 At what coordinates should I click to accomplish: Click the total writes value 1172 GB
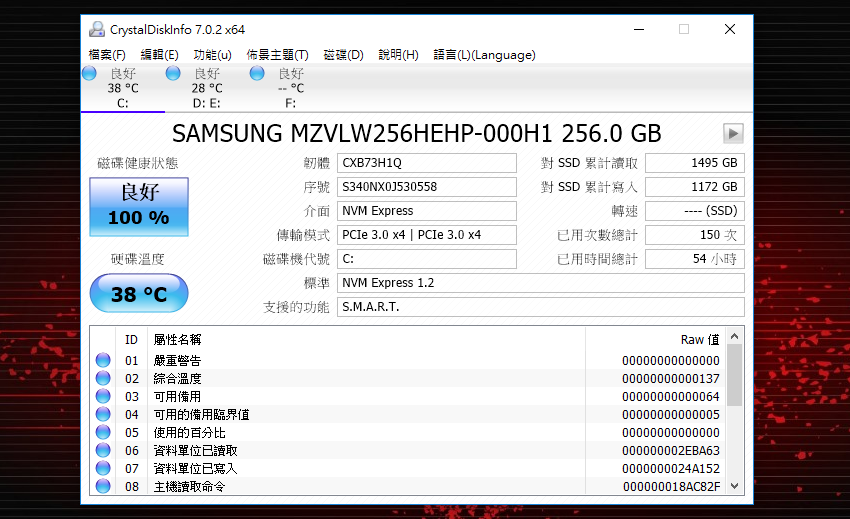click(x=694, y=187)
